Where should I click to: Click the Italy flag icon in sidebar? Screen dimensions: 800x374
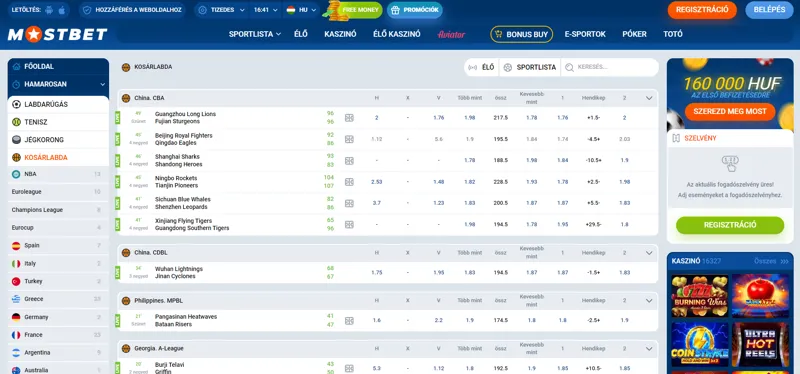[16, 264]
